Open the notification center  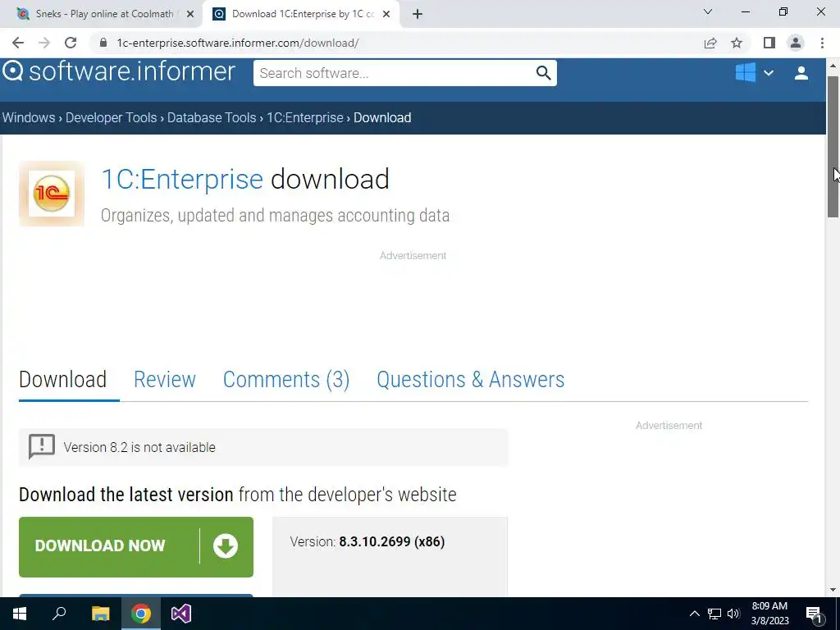814,614
